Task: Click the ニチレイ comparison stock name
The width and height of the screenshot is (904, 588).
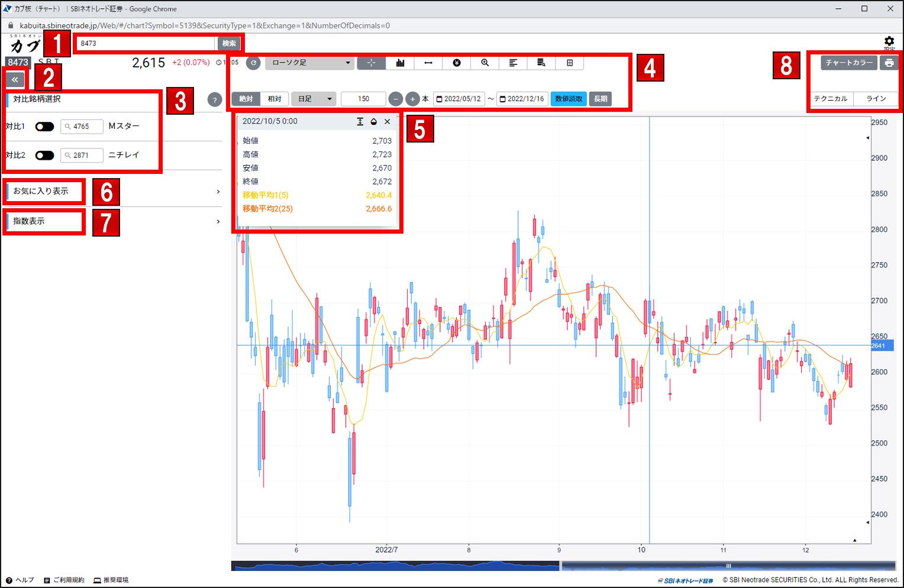Action: [124, 155]
